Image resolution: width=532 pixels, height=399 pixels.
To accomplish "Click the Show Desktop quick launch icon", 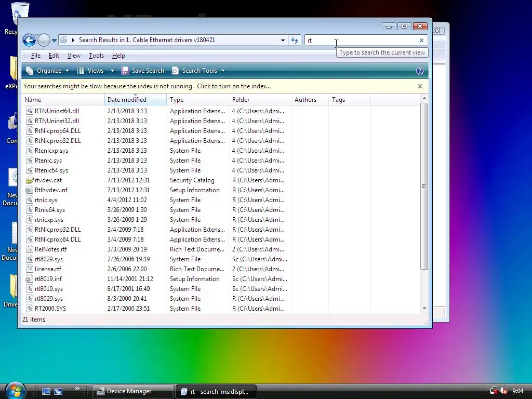I will [x=46, y=391].
